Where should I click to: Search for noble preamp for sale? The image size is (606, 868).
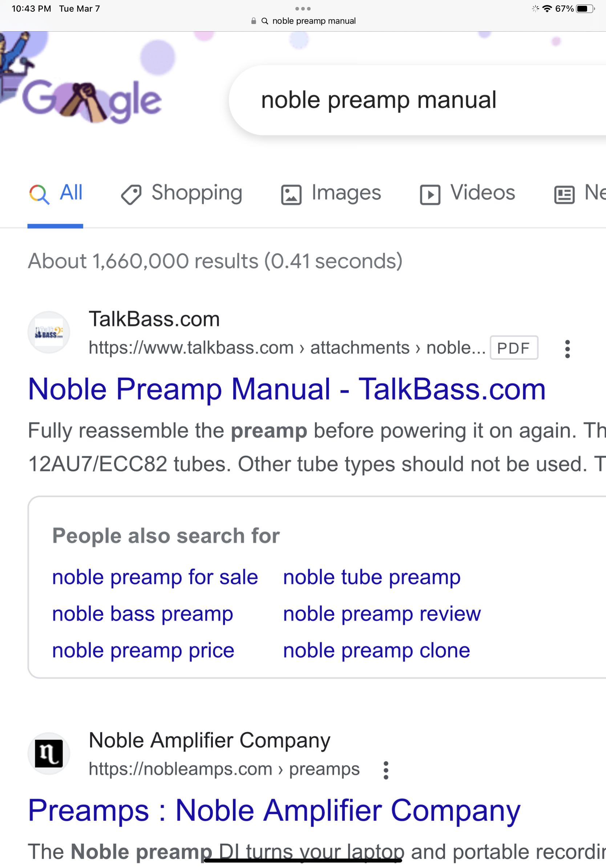(x=155, y=577)
